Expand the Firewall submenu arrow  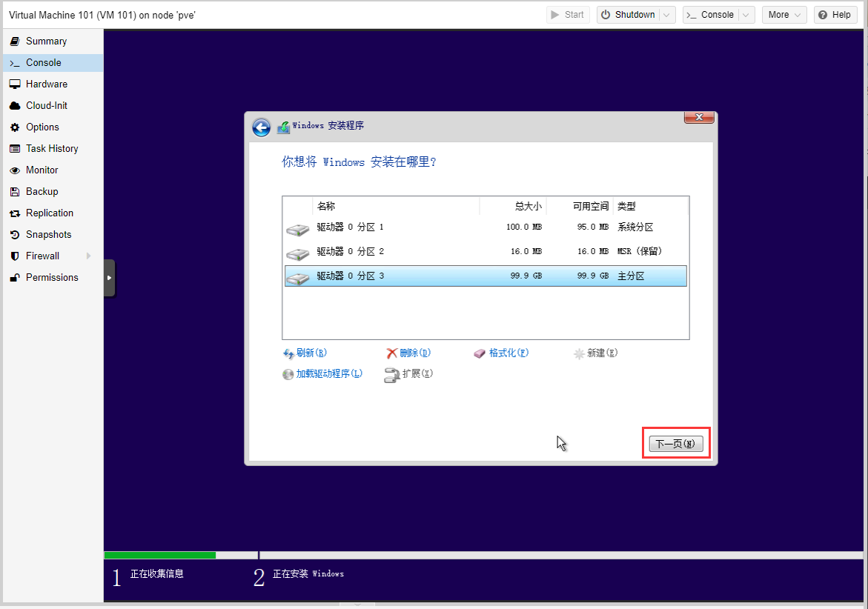coord(89,256)
